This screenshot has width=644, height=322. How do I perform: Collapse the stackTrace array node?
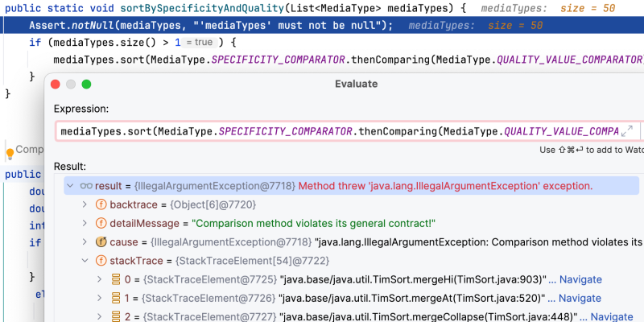(x=85, y=260)
